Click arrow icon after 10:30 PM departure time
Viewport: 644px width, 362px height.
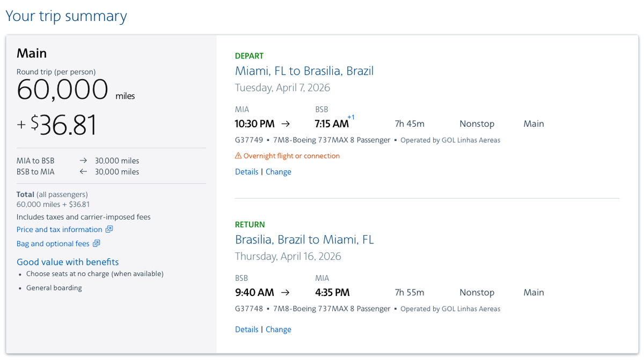point(286,124)
